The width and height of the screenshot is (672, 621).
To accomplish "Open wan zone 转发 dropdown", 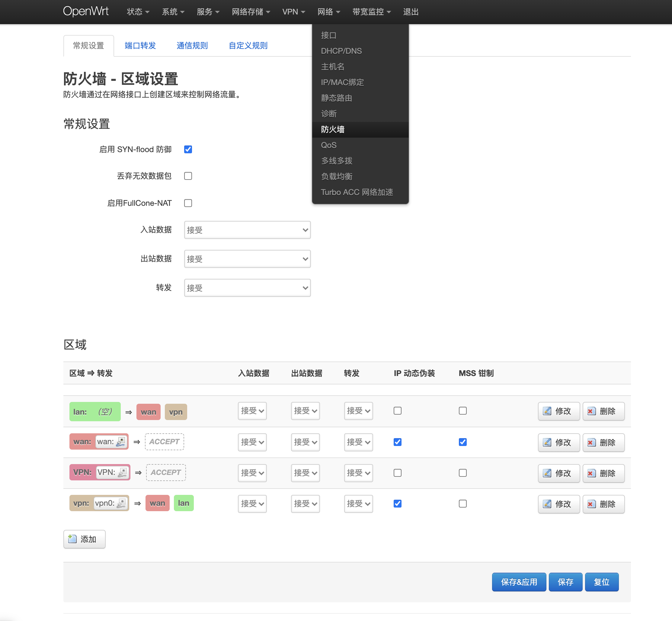I will click(358, 442).
